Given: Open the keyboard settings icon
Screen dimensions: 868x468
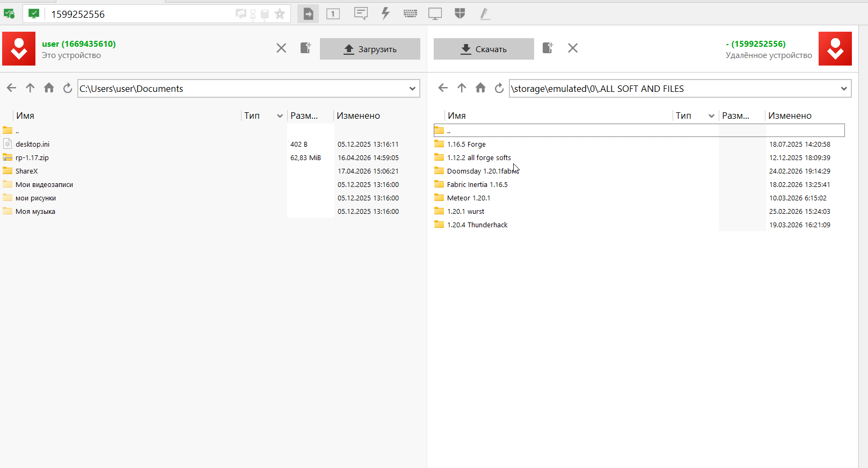Looking at the screenshot, I should click(410, 14).
